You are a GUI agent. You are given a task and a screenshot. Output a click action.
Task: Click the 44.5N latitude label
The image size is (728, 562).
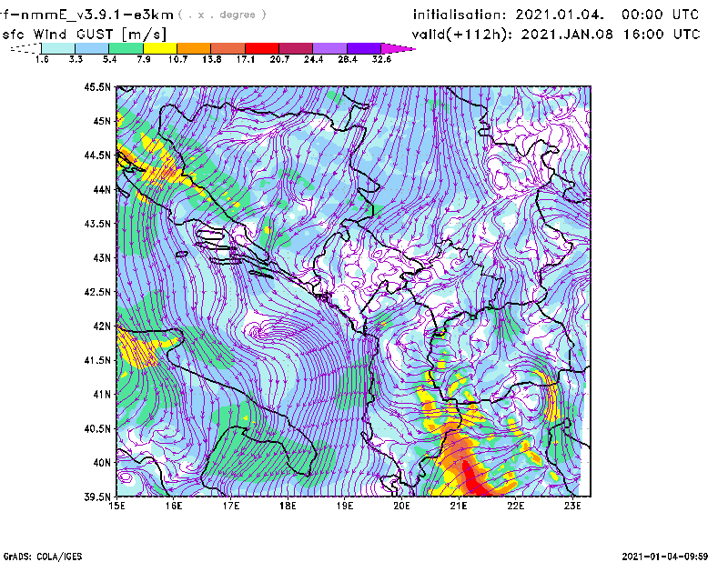[97, 156]
